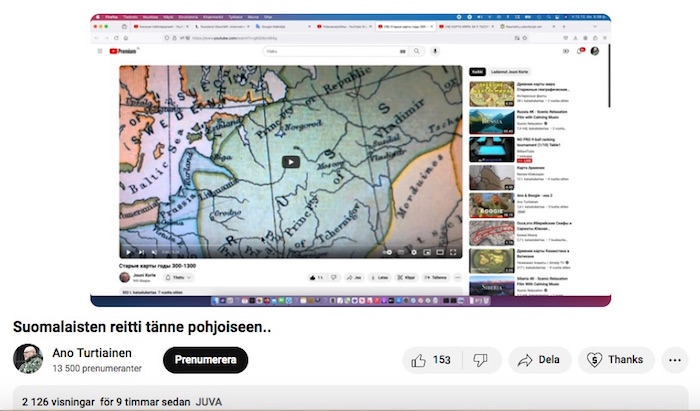Click the Lataa download button under the inner video
Image resolution: width=700 pixels, height=411 pixels.
pyautogui.click(x=379, y=278)
